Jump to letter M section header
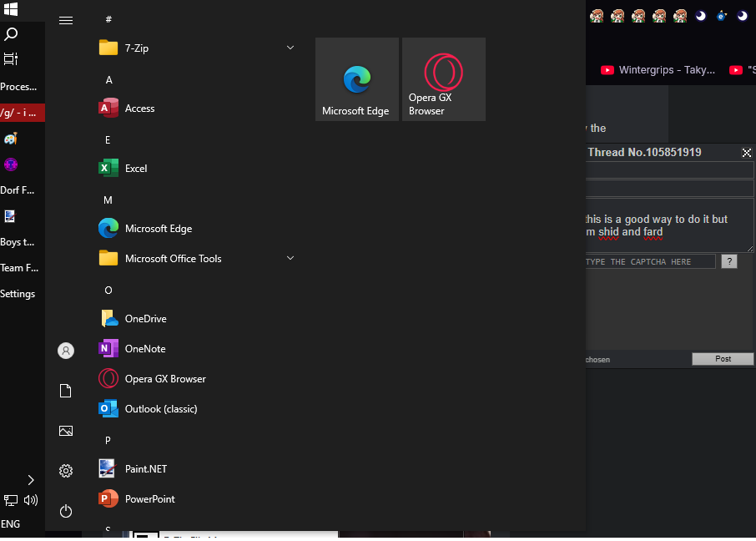Screen dimensions: 756x541 (x=108, y=200)
